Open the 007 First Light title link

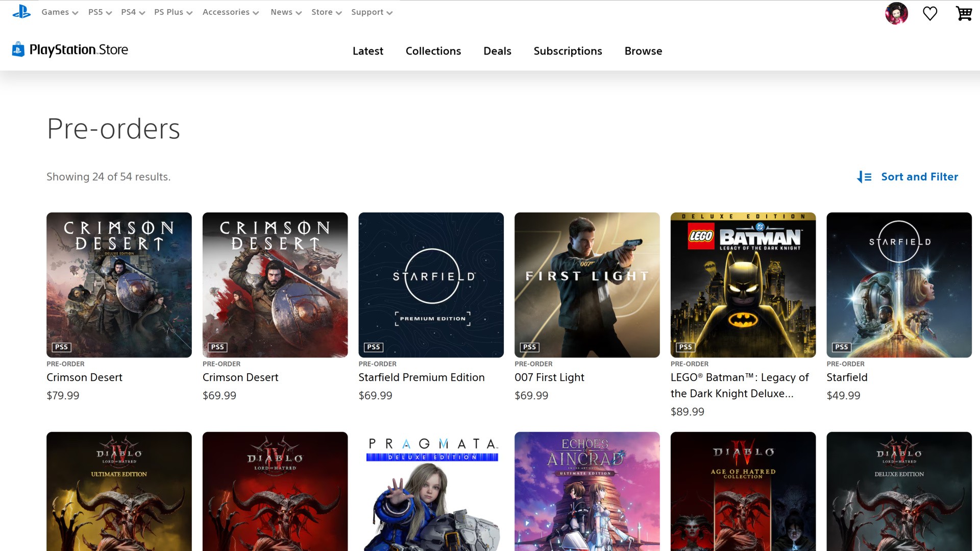click(549, 377)
